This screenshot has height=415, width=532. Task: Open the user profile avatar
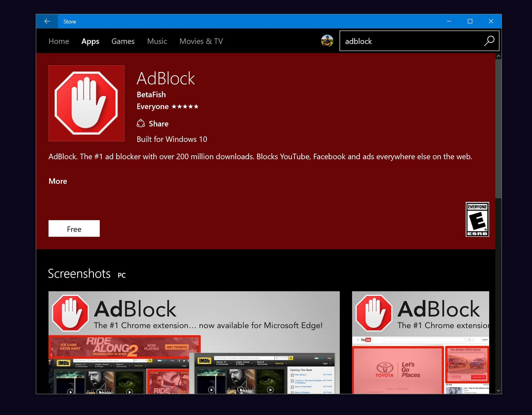coord(327,41)
